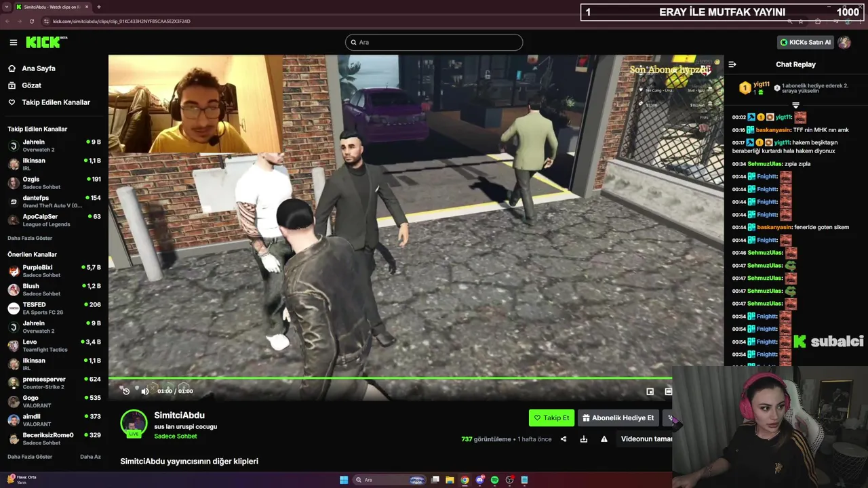Open Levo Teamfight Tactics channel
This screenshot has width=868, height=488.
pyautogui.click(x=54, y=346)
